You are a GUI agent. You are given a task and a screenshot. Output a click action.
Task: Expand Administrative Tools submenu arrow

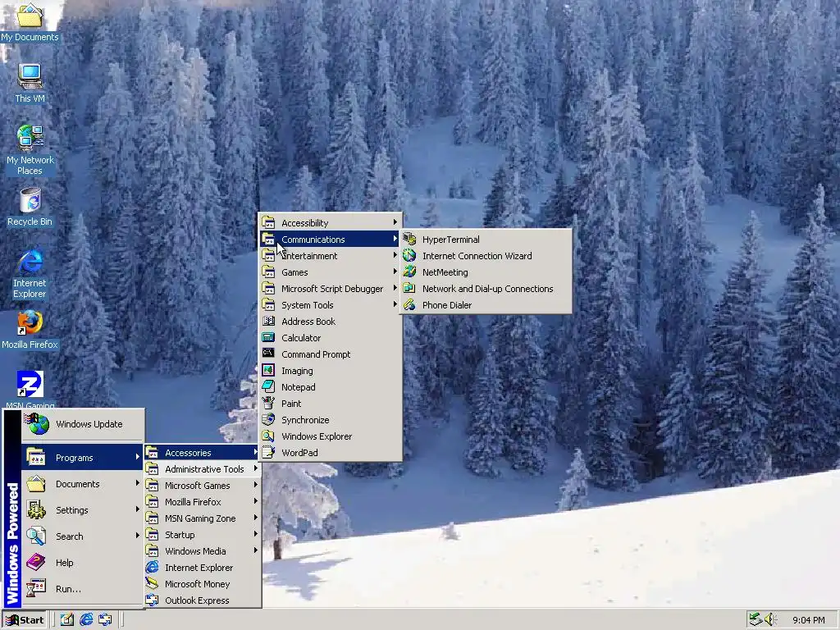coord(256,468)
